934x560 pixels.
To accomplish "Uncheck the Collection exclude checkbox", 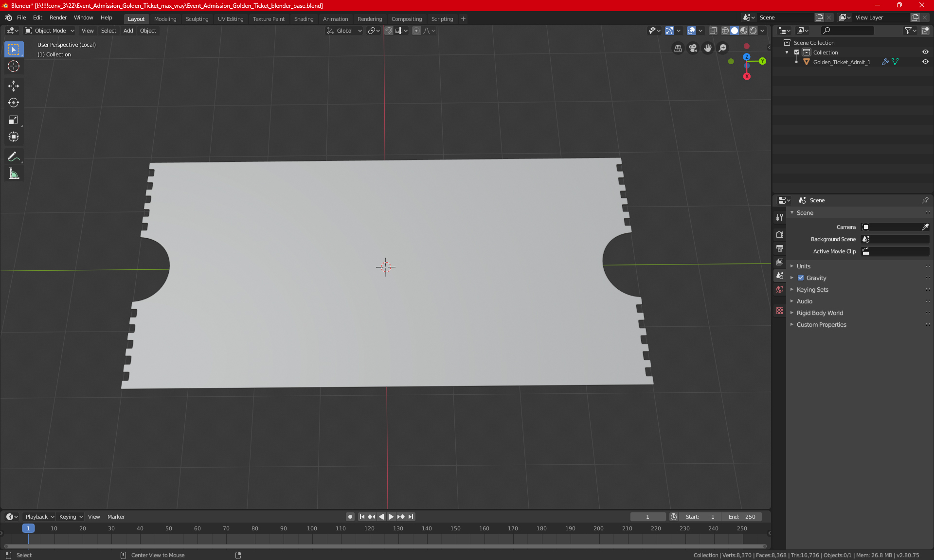I will point(797,52).
